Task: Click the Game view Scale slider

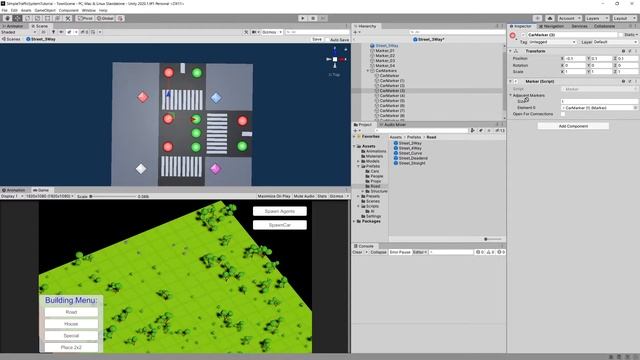Action: [x=113, y=196]
